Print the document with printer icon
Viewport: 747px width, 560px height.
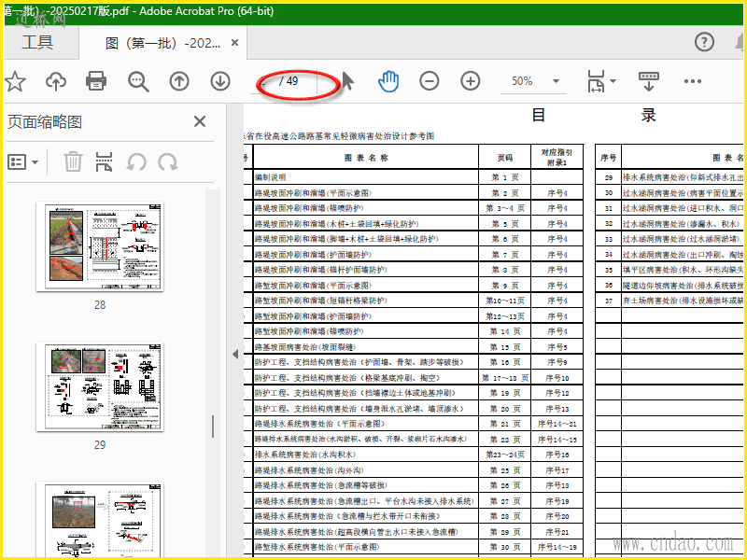click(x=96, y=81)
